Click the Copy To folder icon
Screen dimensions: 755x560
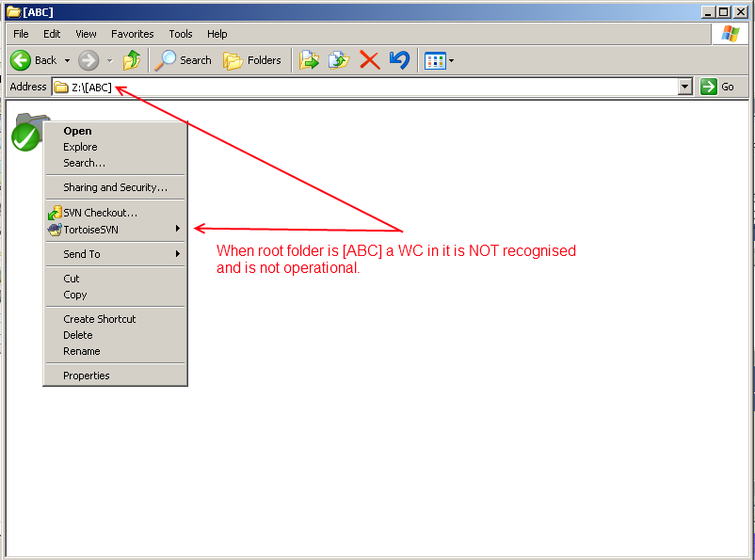point(339,60)
